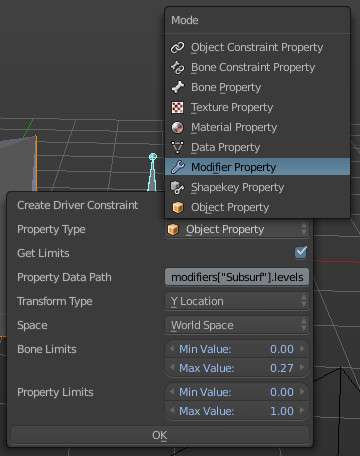Click Bone Limits Max Value 0.27 field
This screenshot has height=456, width=360.
(237, 368)
